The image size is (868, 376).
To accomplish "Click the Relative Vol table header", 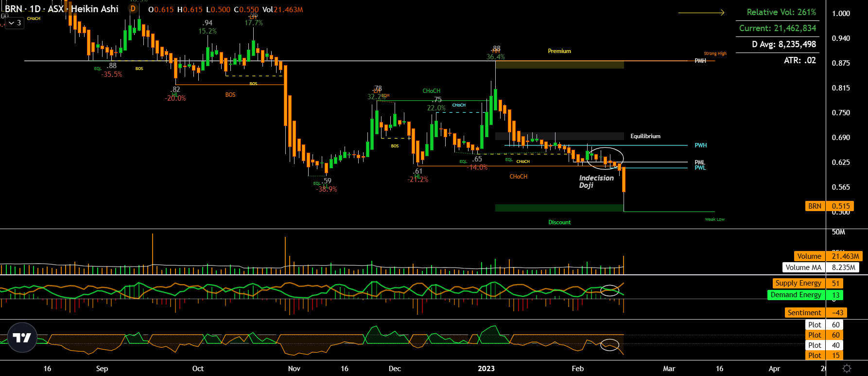I will [781, 12].
